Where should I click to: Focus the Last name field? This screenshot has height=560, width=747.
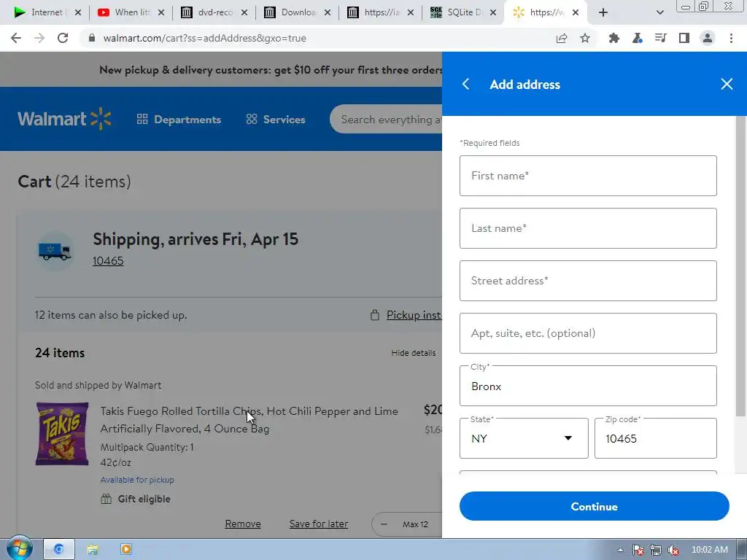point(588,228)
